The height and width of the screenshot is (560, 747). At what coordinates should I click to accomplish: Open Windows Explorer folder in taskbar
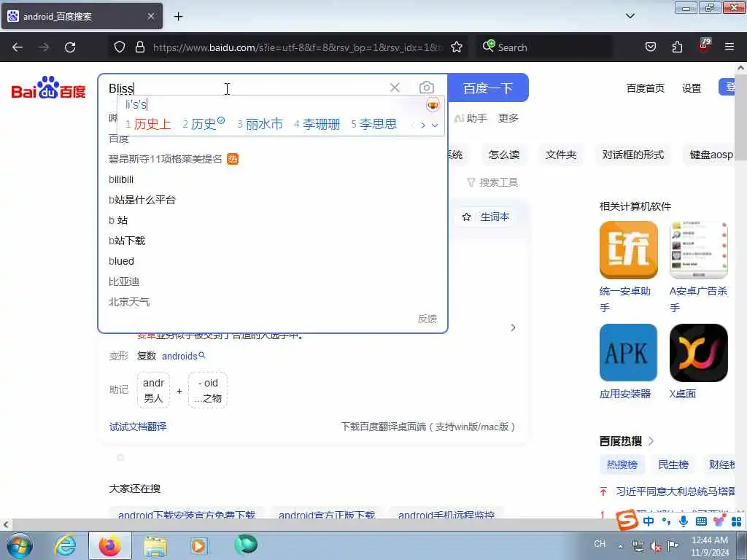pos(155,546)
